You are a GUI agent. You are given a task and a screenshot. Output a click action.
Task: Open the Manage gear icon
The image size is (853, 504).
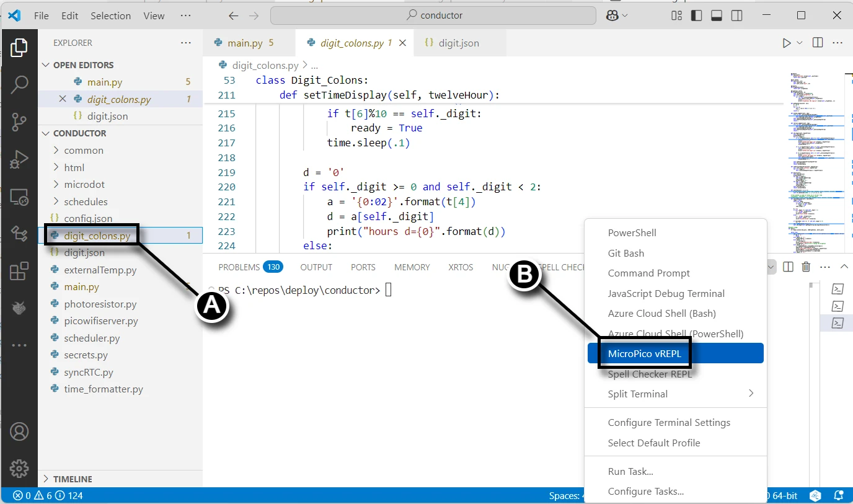19,468
